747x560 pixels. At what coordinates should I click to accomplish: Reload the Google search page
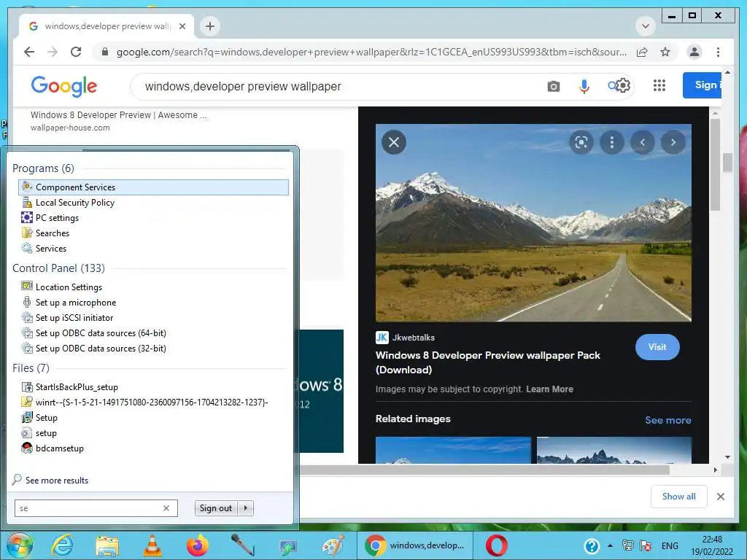click(x=76, y=52)
